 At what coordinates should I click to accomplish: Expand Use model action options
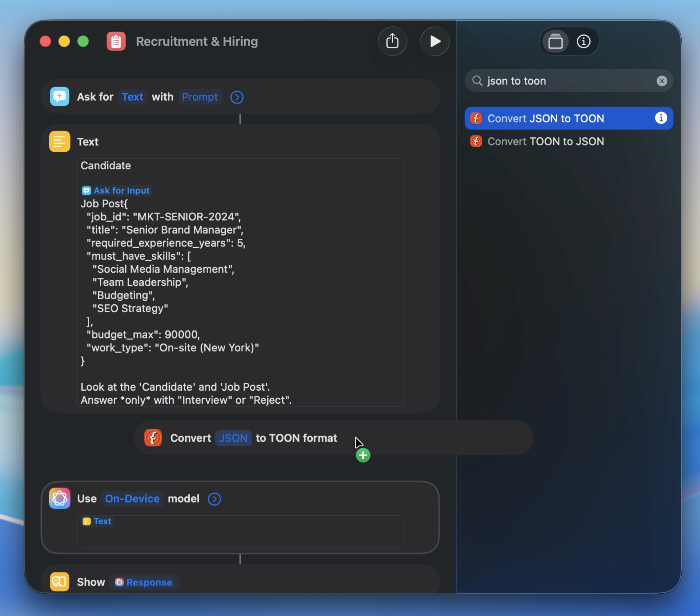pos(214,499)
